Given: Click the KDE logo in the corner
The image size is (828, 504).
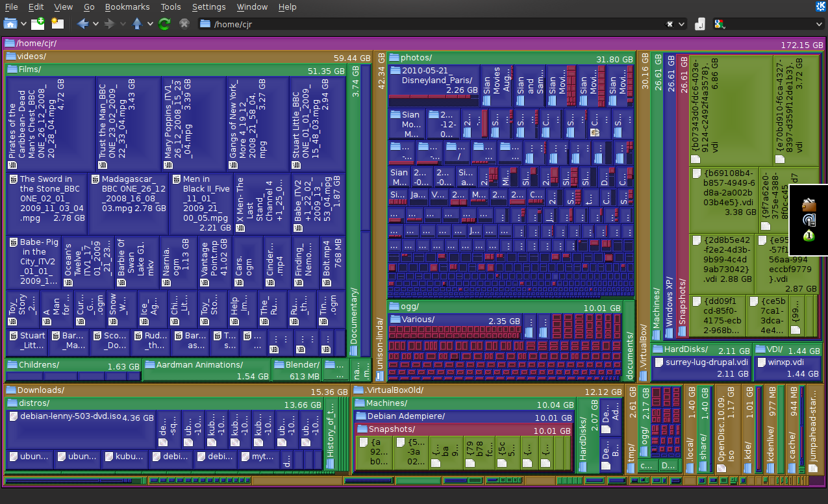Looking at the screenshot, I should tap(821, 6).
